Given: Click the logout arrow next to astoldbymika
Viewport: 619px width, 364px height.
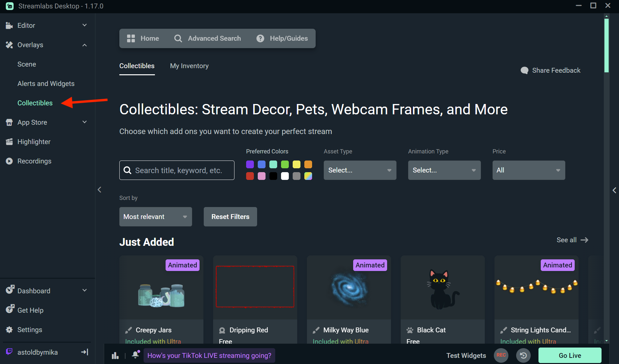Looking at the screenshot, I should point(85,352).
